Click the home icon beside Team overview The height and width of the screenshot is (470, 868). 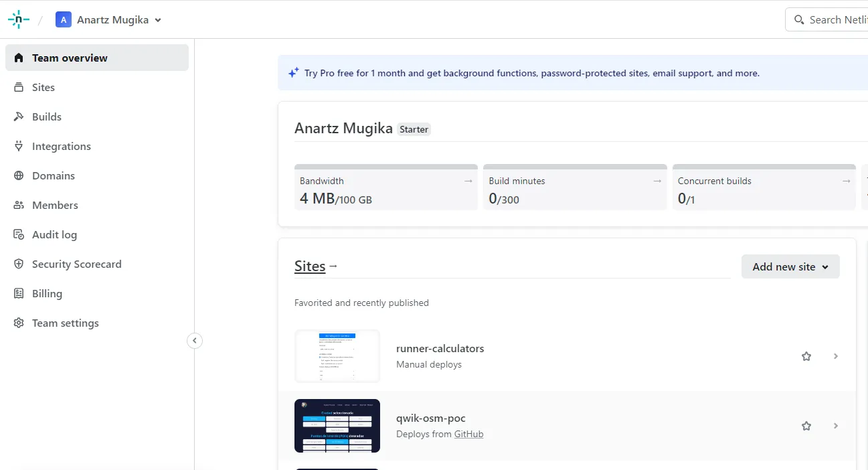pyautogui.click(x=19, y=58)
